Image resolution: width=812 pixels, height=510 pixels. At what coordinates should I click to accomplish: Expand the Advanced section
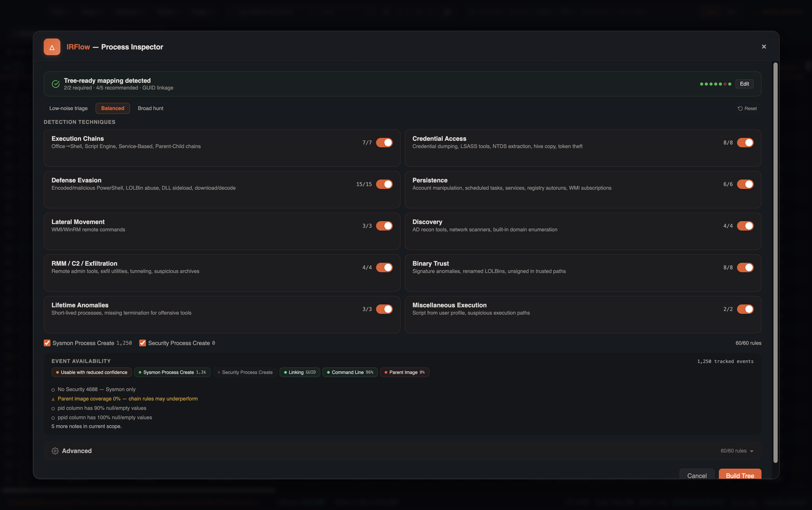402,451
